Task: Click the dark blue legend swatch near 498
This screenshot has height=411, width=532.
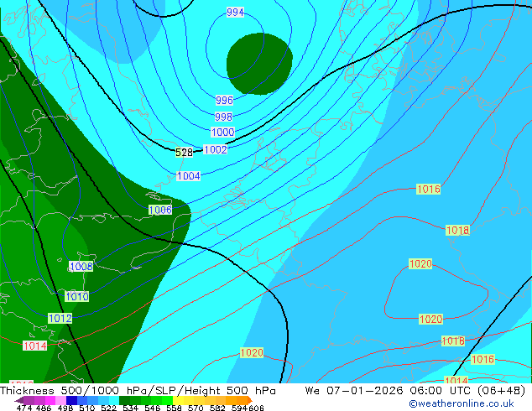Action: pos(72,400)
